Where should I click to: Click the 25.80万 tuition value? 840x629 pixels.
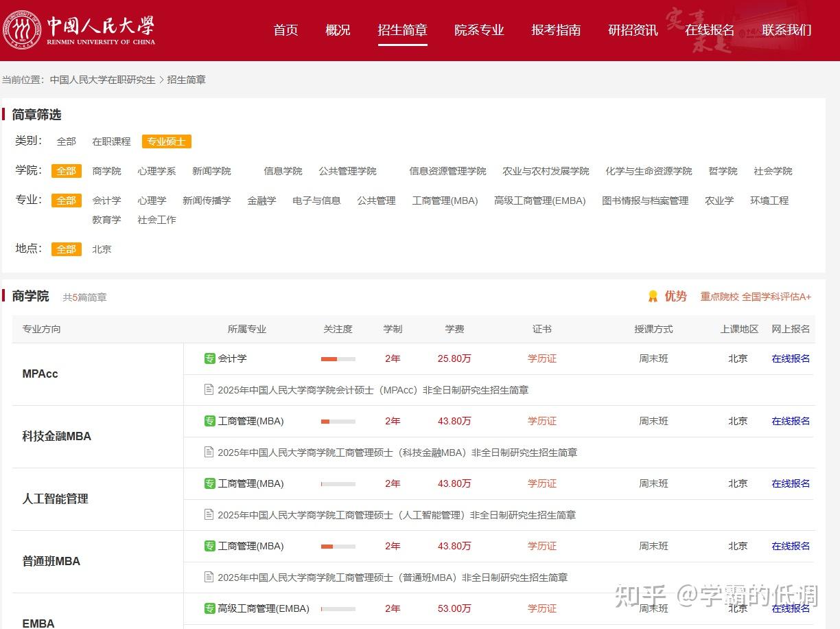pyautogui.click(x=454, y=358)
